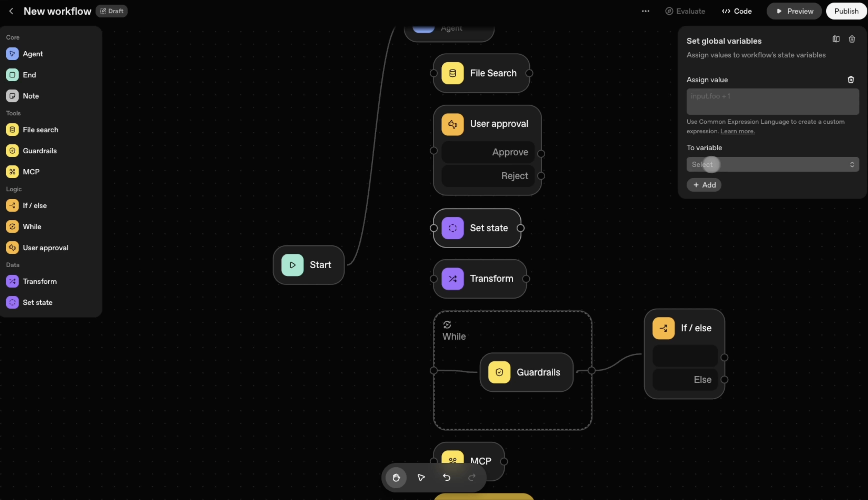Screen dimensions: 868x500
Task: Click the undo arrow icon
Action: 446,477
